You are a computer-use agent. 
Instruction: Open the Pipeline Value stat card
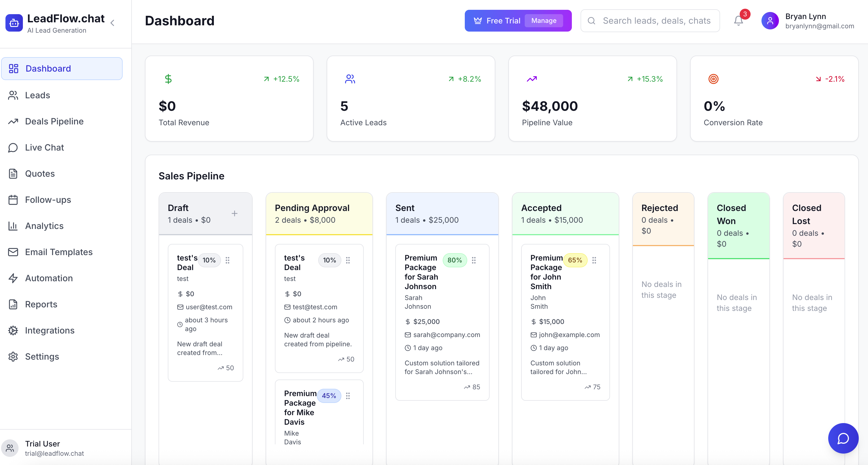tap(592, 99)
